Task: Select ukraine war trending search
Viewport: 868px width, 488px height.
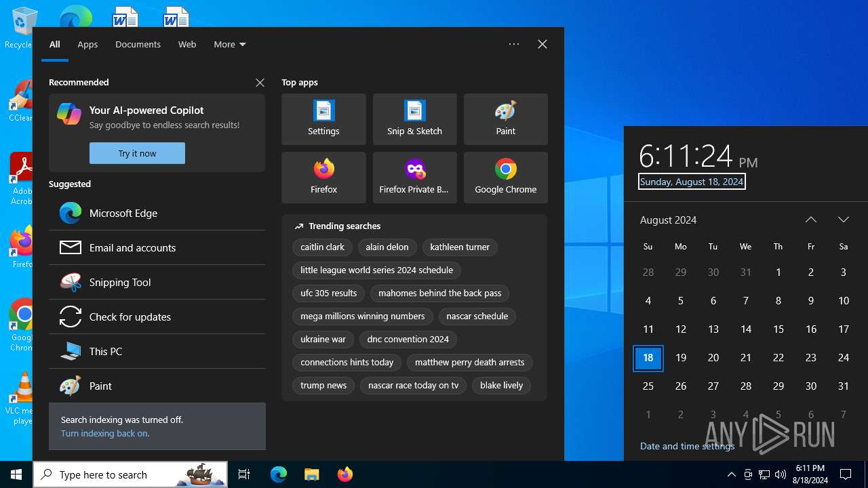Action: click(323, 340)
